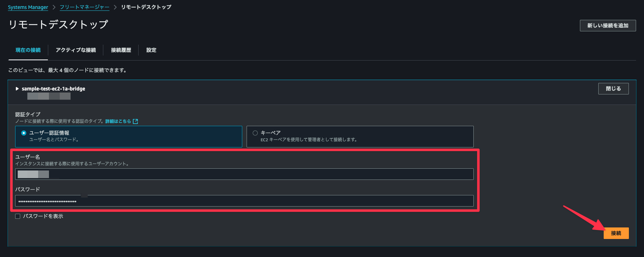Click the 閉じる button
644x257 pixels.
coord(613,89)
